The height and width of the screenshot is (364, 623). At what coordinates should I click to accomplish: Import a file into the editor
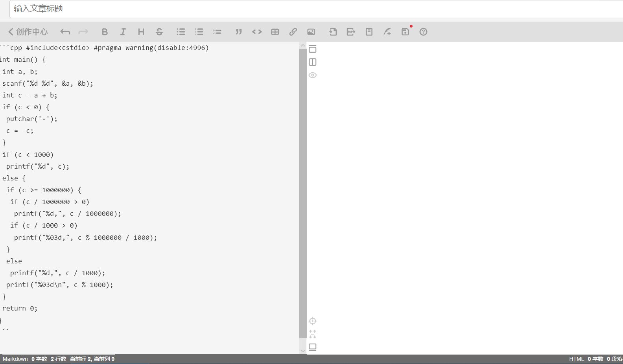(333, 32)
